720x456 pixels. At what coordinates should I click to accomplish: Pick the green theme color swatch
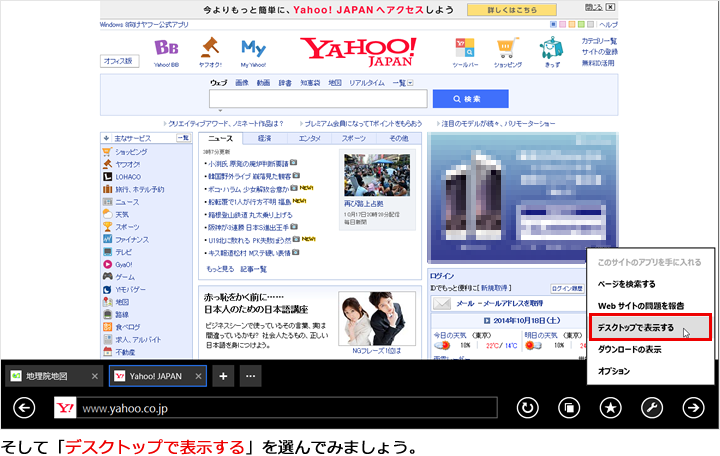pyautogui.click(x=581, y=24)
